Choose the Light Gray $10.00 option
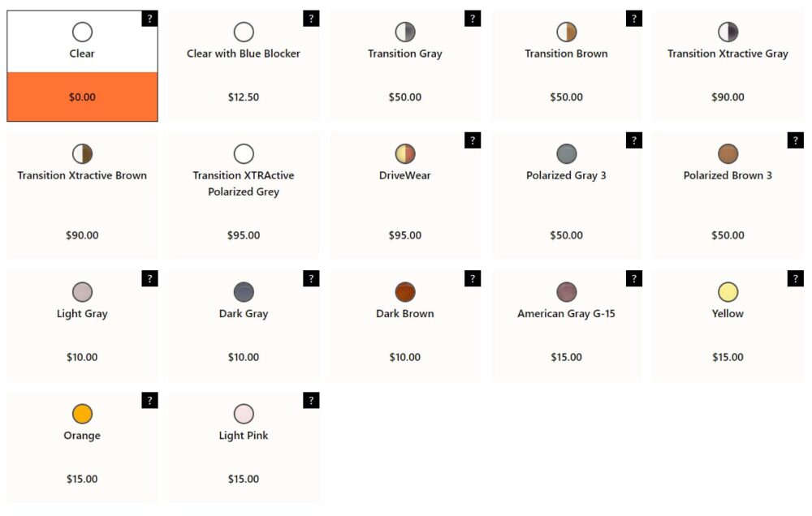The width and height of the screenshot is (812, 516). (x=82, y=325)
